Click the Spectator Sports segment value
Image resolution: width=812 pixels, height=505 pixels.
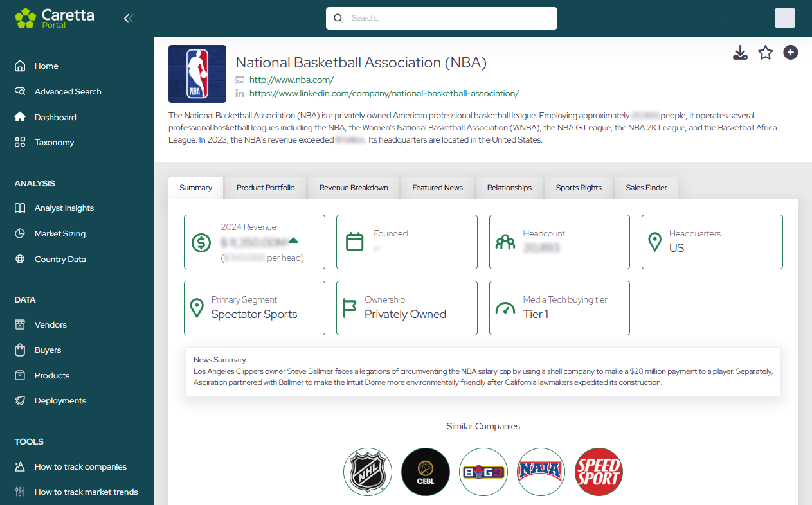[254, 314]
